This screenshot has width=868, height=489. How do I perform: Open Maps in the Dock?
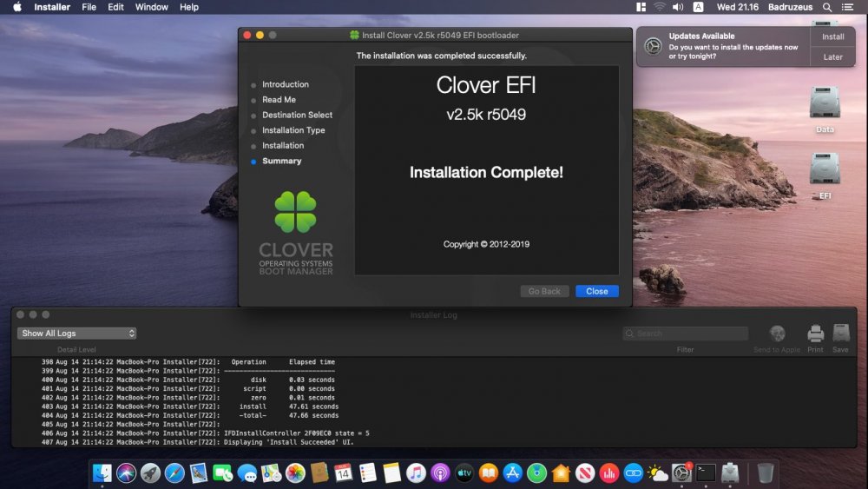(x=271, y=473)
